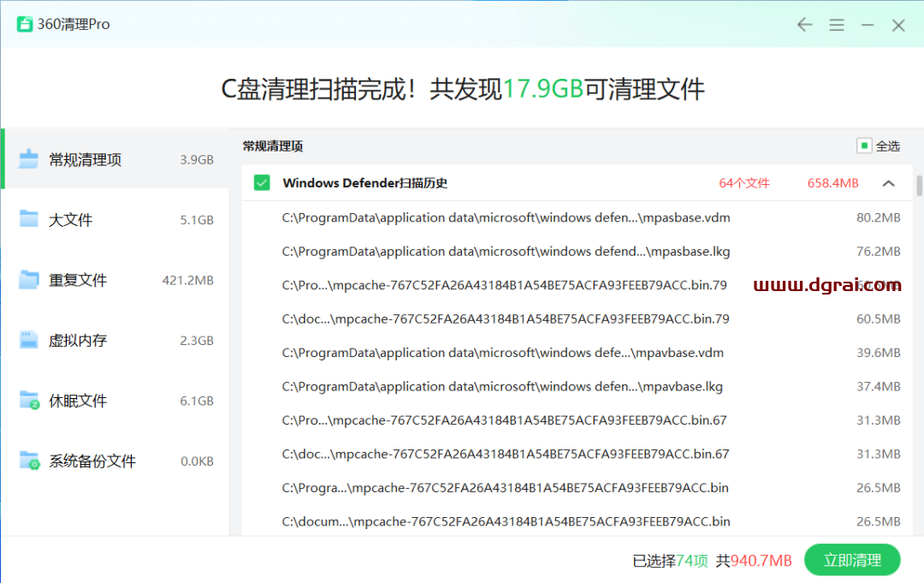Click the 休眠文件 folder icon
Image resolution: width=924 pixels, height=583 pixels.
[x=29, y=400]
